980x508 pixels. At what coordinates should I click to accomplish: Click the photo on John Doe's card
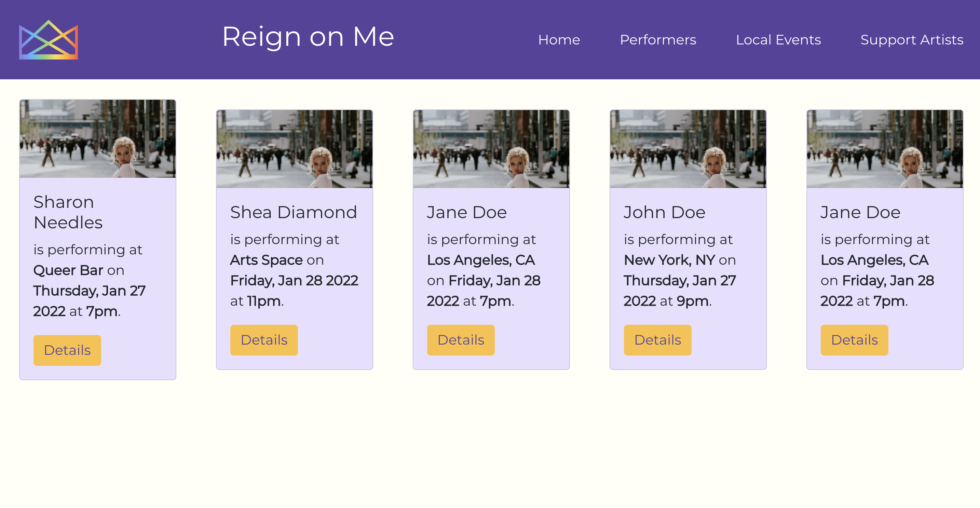click(x=688, y=149)
